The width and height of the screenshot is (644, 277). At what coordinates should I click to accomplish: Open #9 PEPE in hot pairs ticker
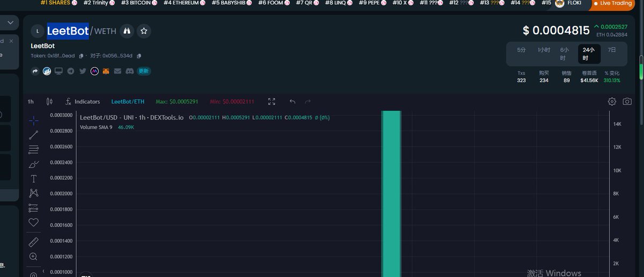(x=372, y=3)
